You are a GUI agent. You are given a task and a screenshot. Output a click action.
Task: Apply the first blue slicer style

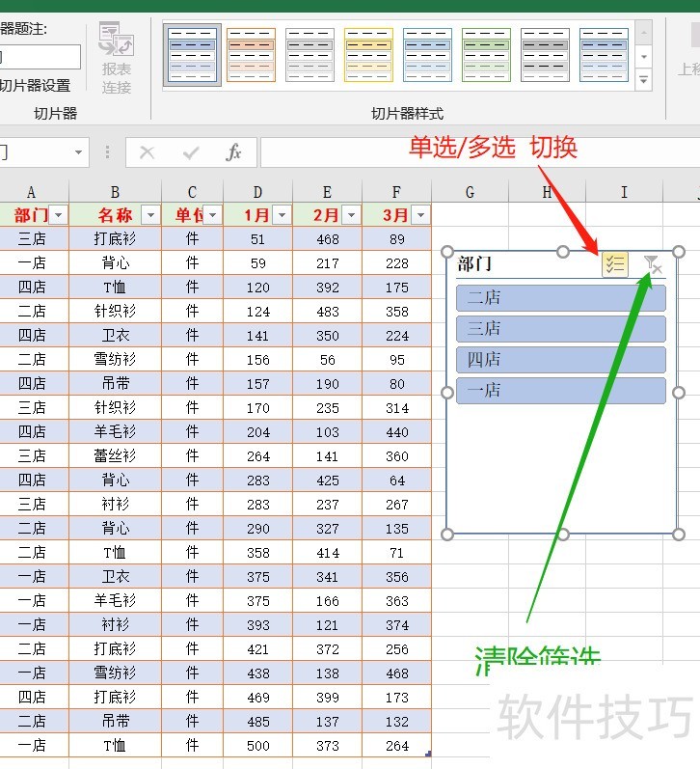click(x=192, y=55)
